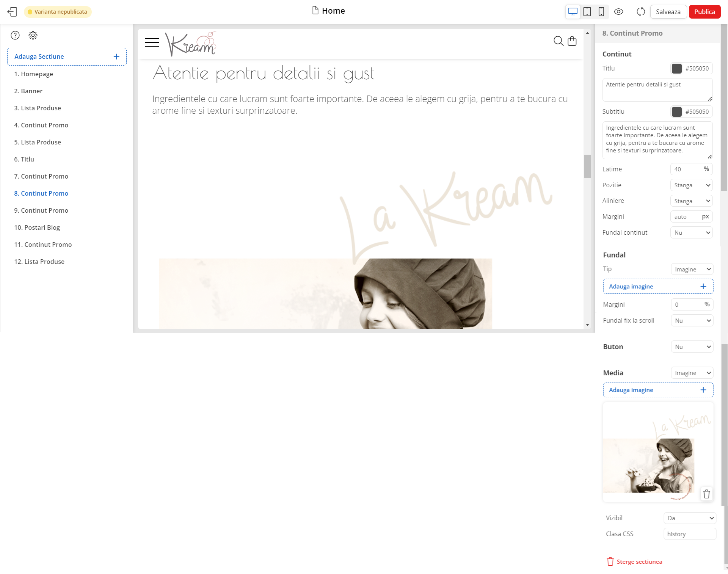Open the help question mark icon
Image resolution: width=728 pixels, height=574 pixels.
15,35
